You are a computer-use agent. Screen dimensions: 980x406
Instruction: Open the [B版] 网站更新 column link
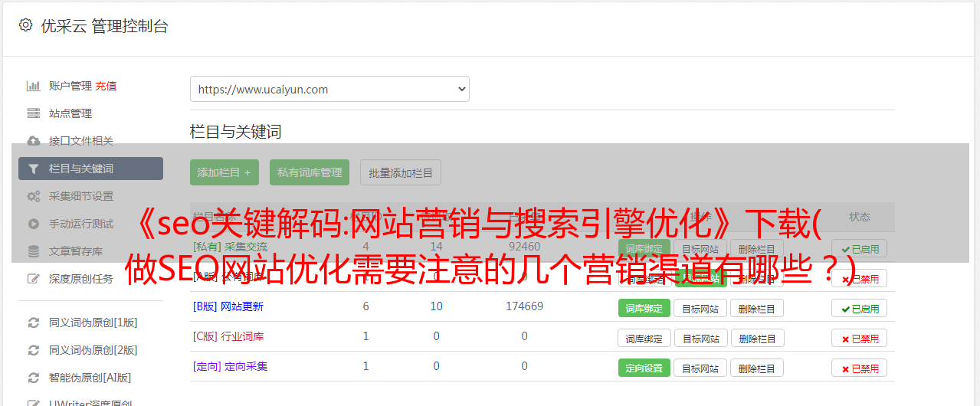click(228, 306)
